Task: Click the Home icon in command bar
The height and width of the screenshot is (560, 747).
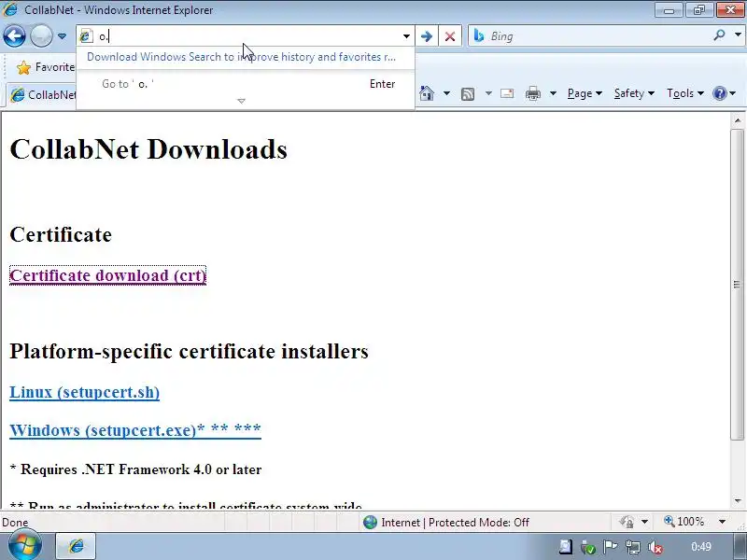Action: [427, 92]
